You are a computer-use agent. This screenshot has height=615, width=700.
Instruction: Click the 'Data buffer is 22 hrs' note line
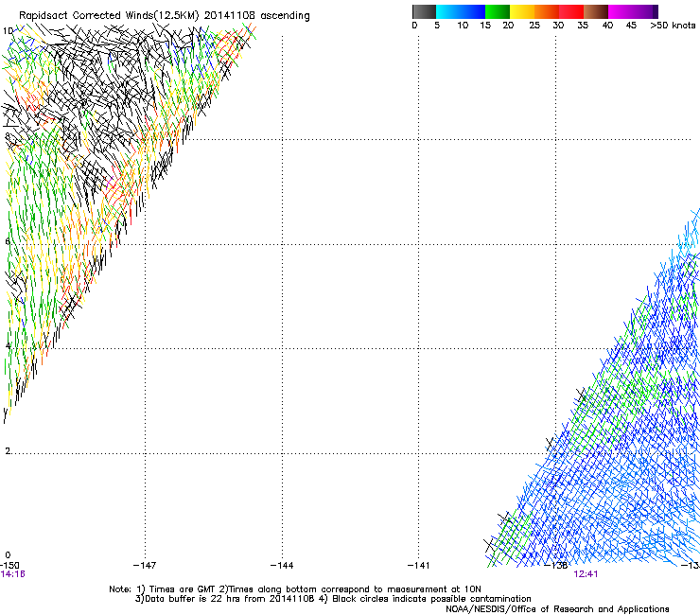pyautogui.click(x=333, y=599)
